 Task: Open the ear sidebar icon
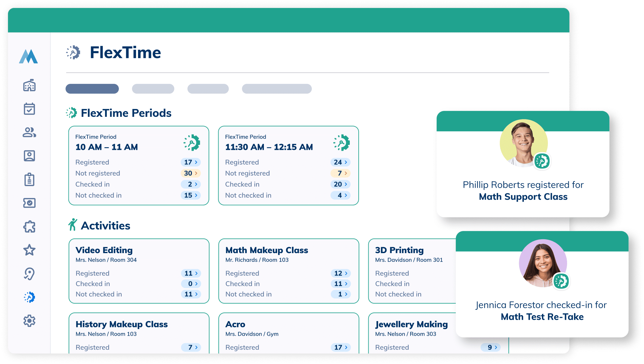[x=29, y=274]
